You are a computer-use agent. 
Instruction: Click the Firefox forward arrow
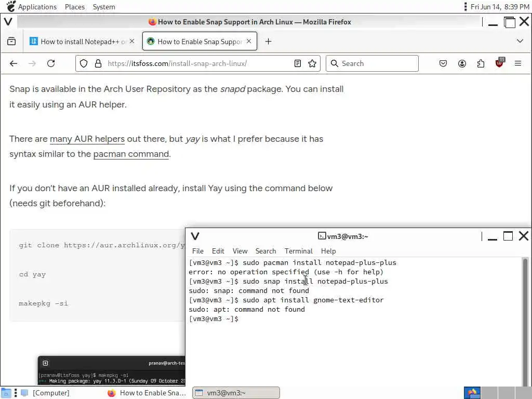32,63
